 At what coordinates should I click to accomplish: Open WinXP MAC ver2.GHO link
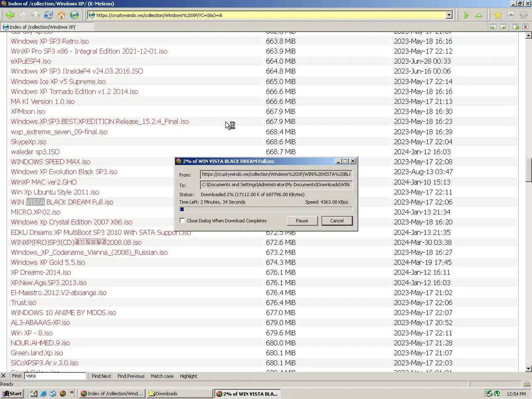pos(44,182)
